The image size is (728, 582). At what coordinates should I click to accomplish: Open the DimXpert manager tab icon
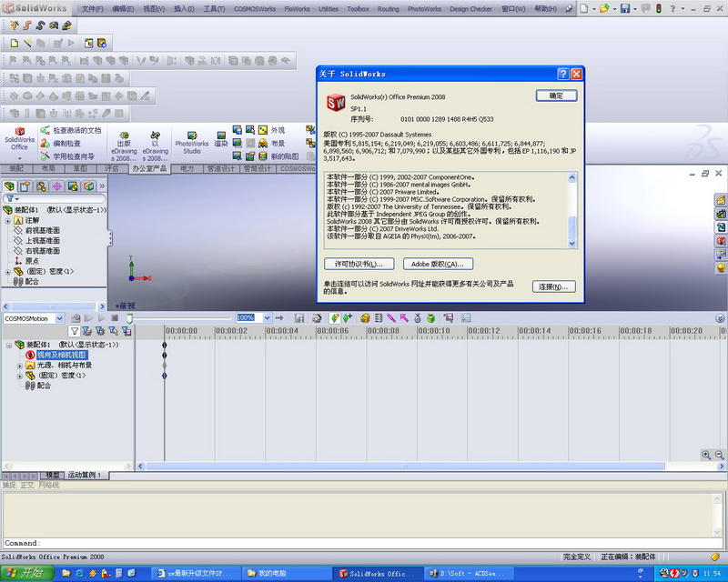tap(56, 186)
